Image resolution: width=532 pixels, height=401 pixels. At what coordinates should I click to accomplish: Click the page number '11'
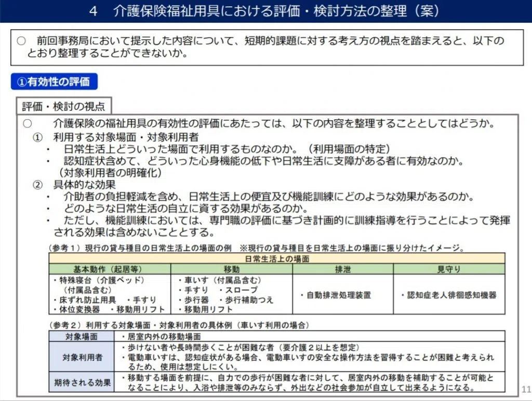526,389
